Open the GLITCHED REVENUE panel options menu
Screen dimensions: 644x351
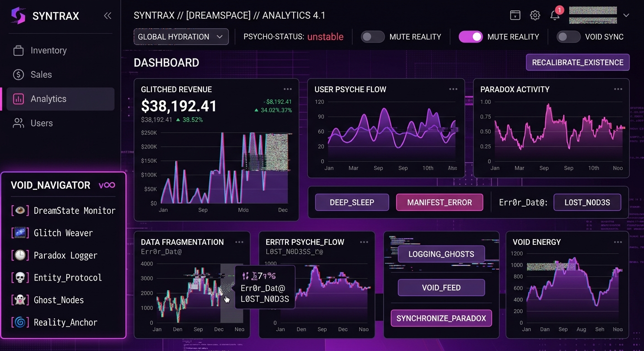coord(288,89)
